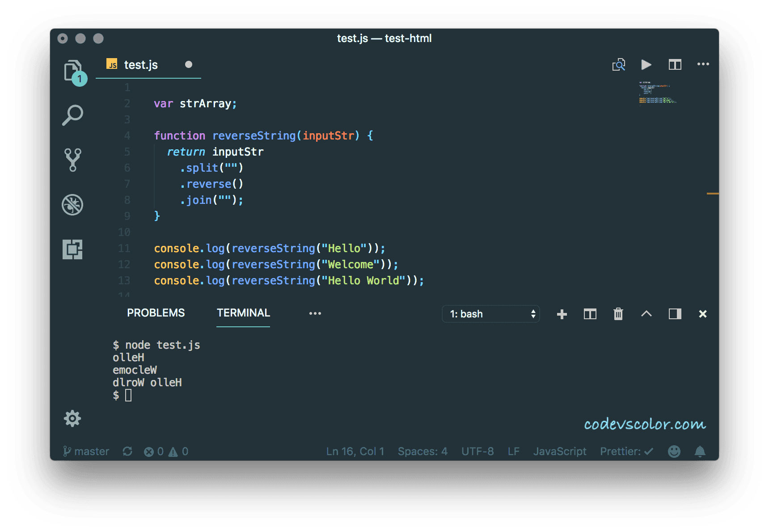Click the minimap code preview
The image size is (769, 532).
(x=657, y=92)
